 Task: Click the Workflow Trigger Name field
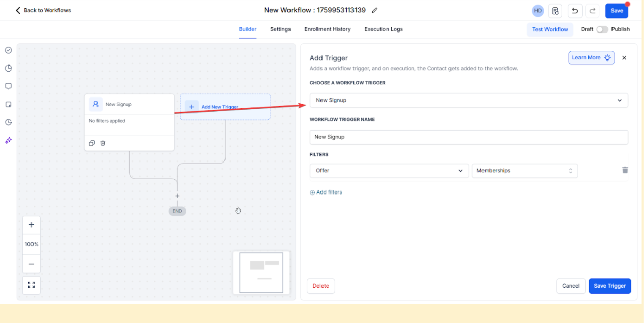[x=468, y=137]
